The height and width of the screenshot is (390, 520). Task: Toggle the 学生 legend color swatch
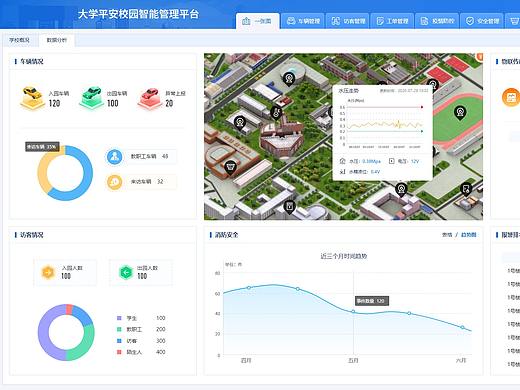pos(119,318)
